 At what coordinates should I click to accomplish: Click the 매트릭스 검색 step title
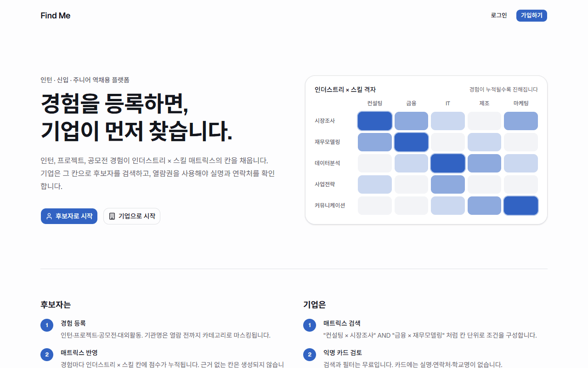(x=342, y=323)
